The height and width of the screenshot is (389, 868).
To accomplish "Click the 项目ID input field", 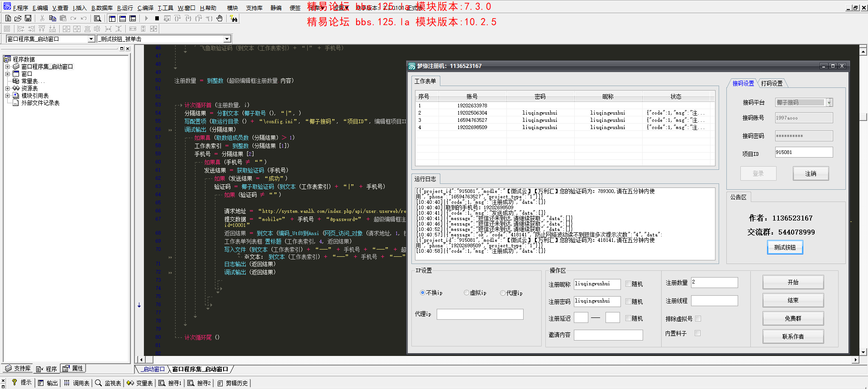I will tap(803, 153).
